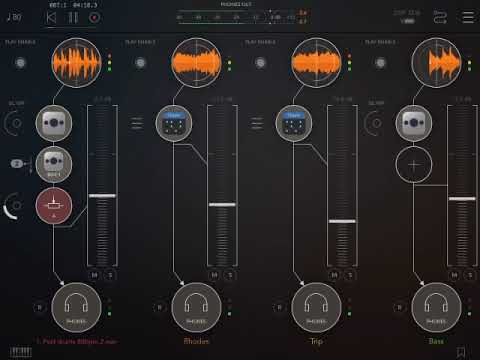Mute the Bass channel
Image resolution: width=480 pixels, height=360 pixels.
click(454, 275)
